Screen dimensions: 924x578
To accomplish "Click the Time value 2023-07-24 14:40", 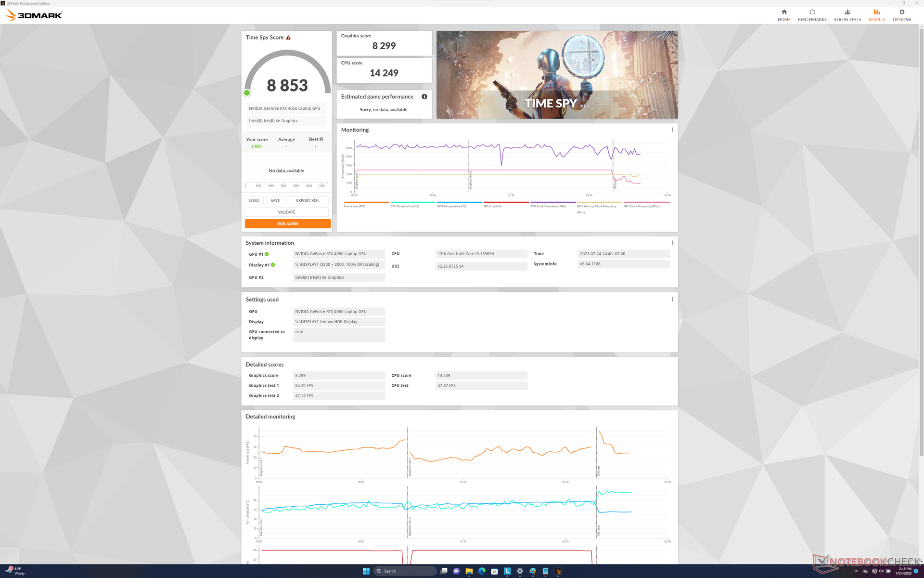I will click(624, 254).
